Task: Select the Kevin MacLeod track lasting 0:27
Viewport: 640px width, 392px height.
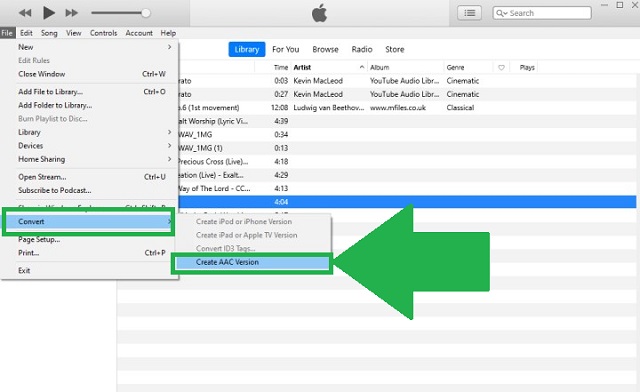Action: [407, 94]
